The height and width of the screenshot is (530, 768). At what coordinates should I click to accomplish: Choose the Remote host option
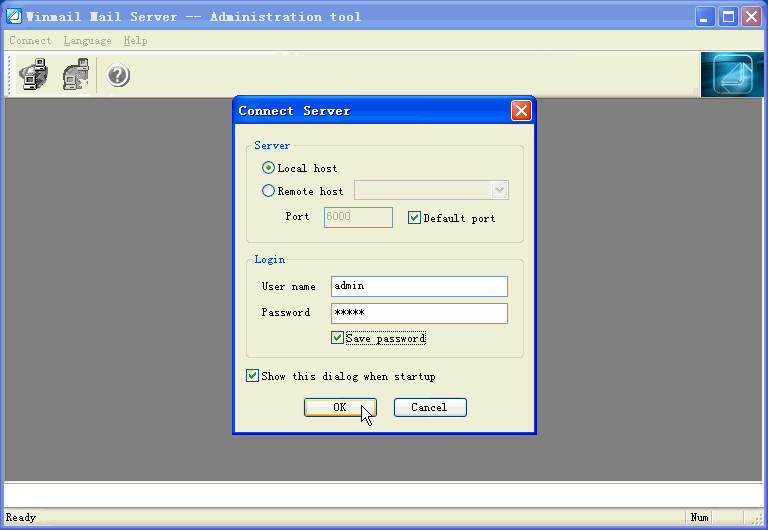coord(268,191)
